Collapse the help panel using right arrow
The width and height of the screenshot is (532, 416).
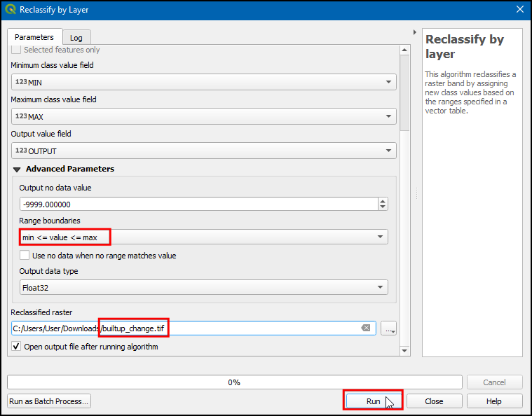pos(415,33)
